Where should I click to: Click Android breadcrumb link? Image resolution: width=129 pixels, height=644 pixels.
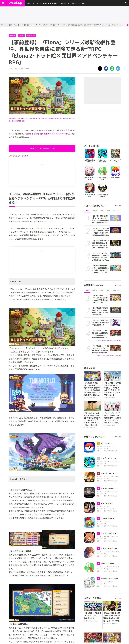point(34,25)
